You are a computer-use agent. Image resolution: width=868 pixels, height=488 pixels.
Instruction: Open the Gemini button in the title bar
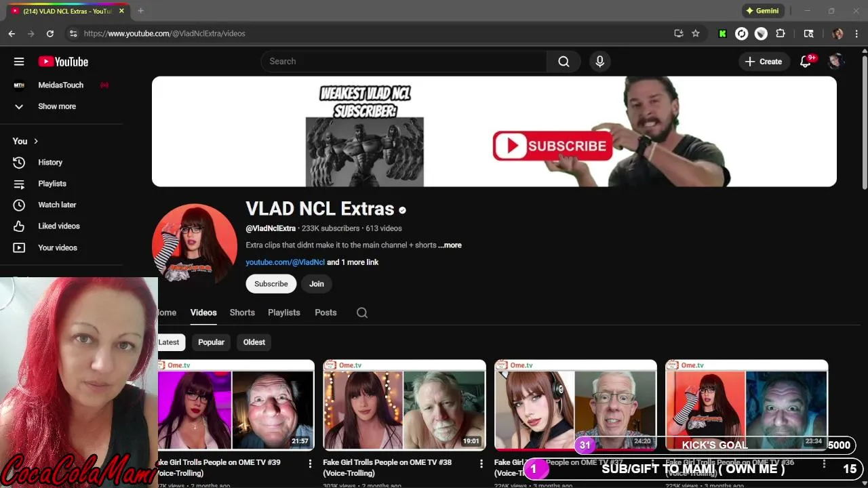pos(763,11)
